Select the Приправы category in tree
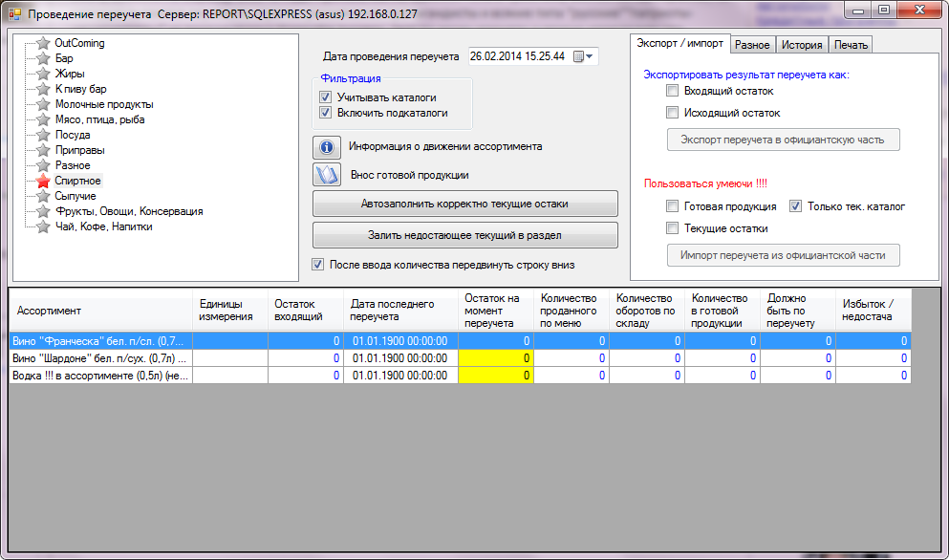 tap(79, 150)
